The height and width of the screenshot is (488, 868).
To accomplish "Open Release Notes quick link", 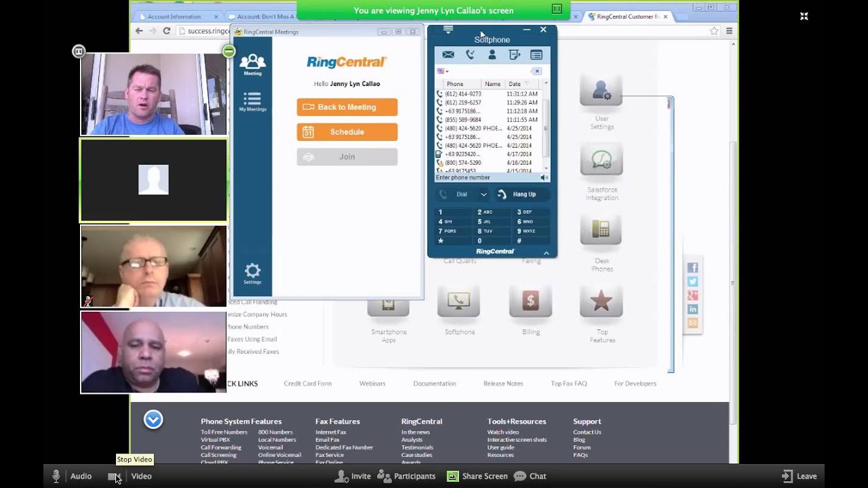I will pos(503,384).
